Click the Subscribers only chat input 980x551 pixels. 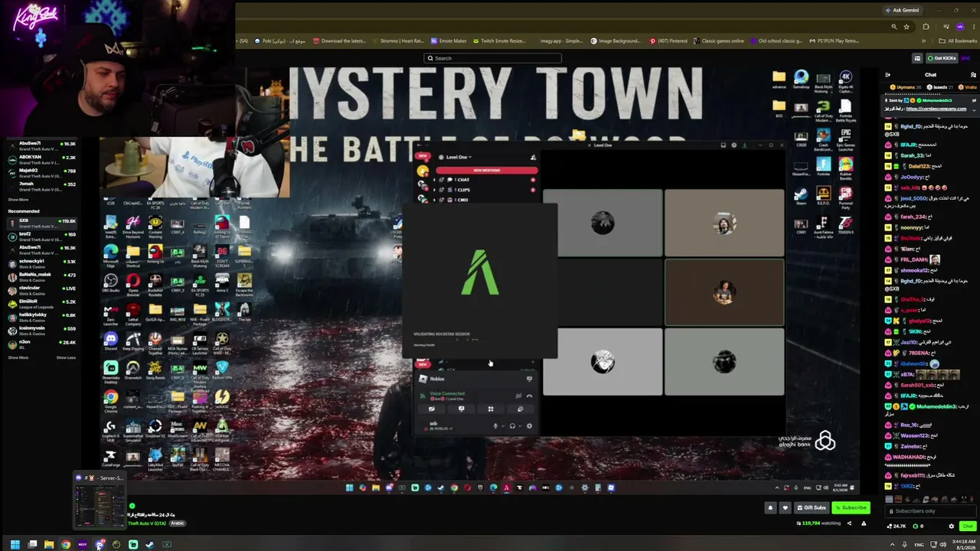click(x=929, y=511)
